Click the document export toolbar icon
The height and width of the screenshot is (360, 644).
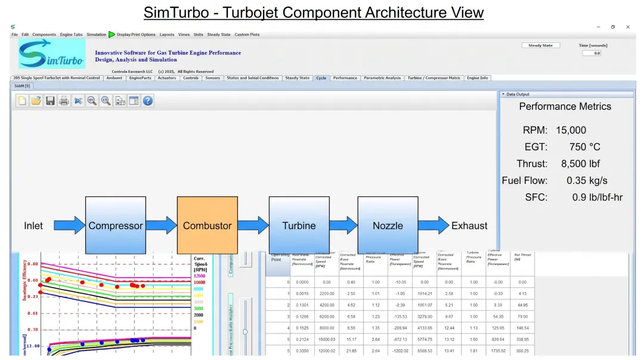tap(120, 101)
